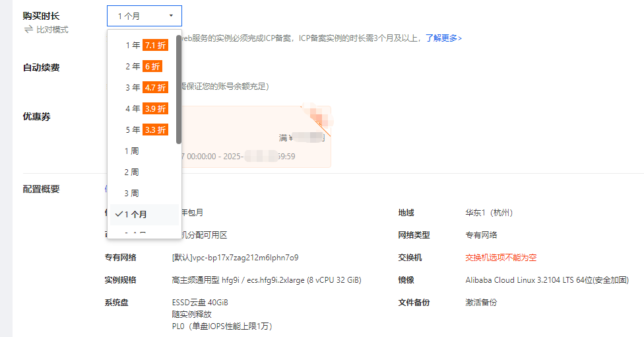Click the caret arrow in 购买时长 box
Viewport: 644px width, 337px height.
tap(171, 15)
